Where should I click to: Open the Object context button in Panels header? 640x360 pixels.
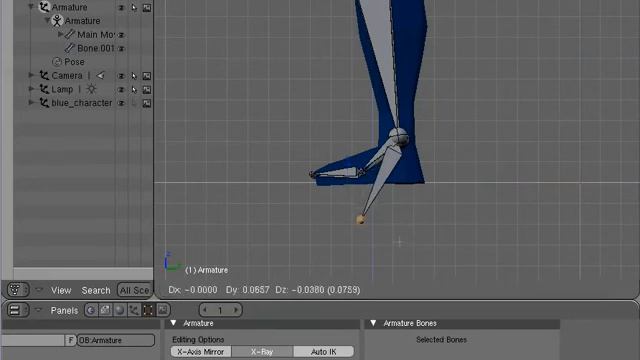click(134, 310)
